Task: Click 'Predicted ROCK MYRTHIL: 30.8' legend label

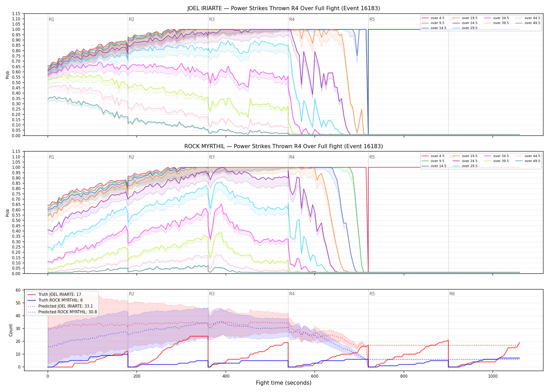Action: pyautogui.click(x=68, y=312)
